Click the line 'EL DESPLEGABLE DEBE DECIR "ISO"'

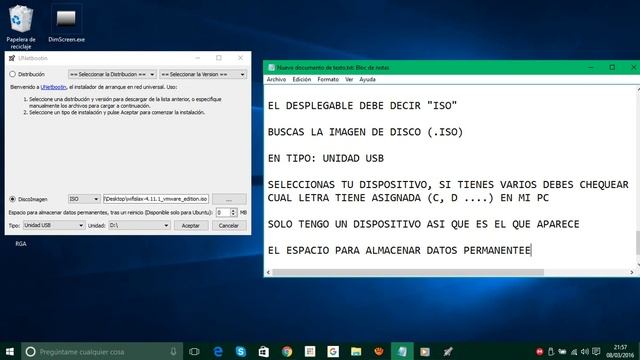pyautogui.click(x=362, y=106)
